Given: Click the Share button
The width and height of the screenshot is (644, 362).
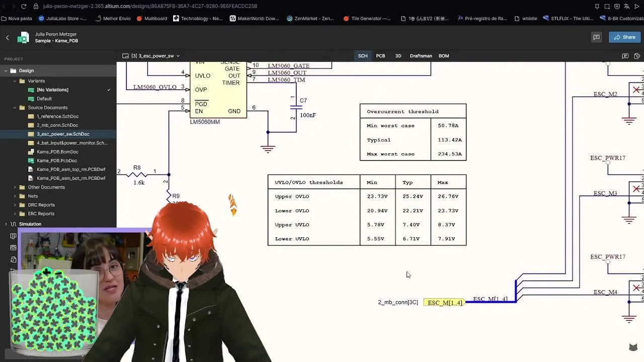Looking at the screenshot, I should coord(624,37).
